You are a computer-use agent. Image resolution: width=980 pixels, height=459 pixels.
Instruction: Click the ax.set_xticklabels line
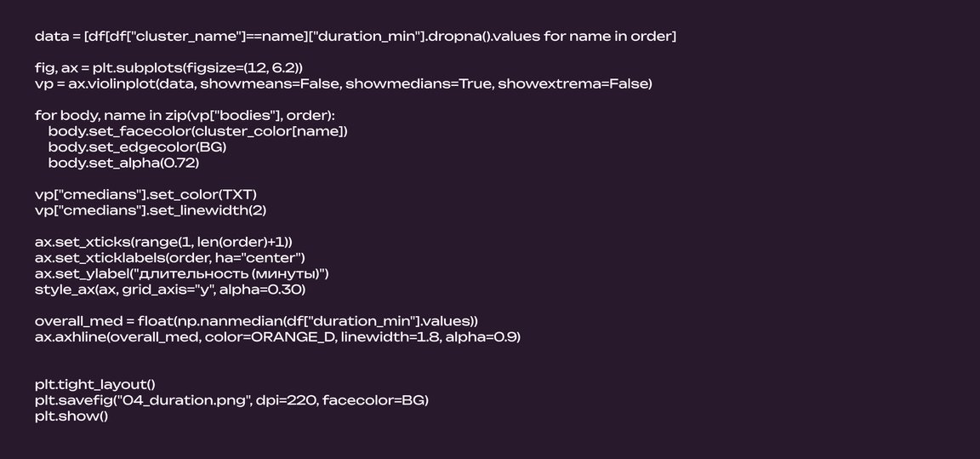pyautogui.click(x=169, y=257)
